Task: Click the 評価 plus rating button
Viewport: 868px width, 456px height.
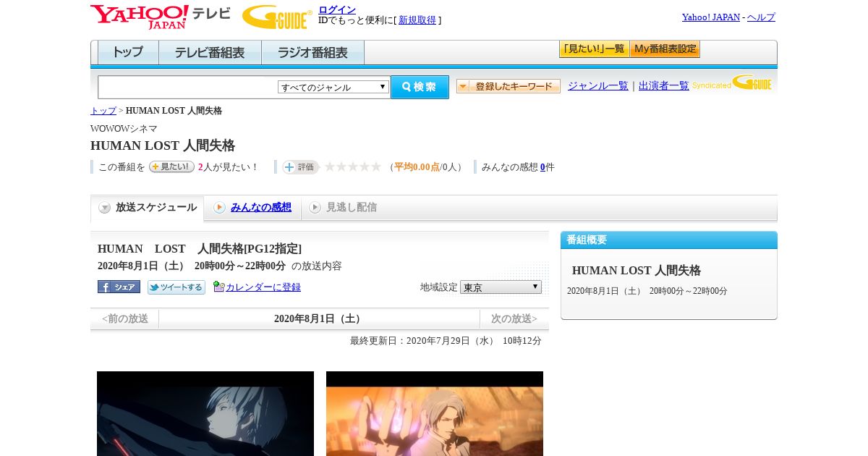Action: (300, 167)
